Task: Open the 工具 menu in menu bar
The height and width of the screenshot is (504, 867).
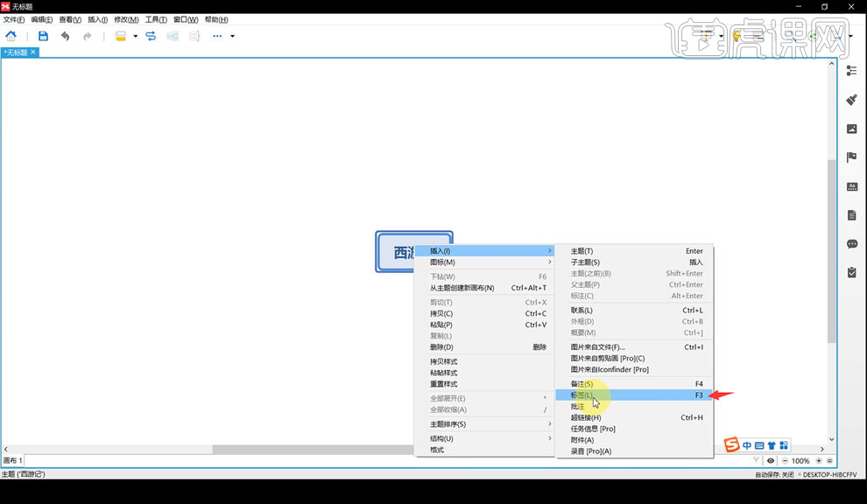Action: coord(155,19)
